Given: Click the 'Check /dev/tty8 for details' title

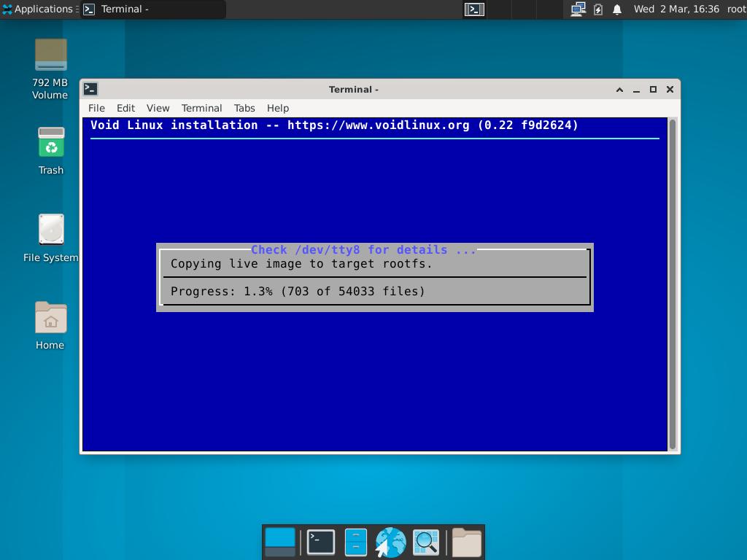Looking at the screenshot, I should (363, 250).
